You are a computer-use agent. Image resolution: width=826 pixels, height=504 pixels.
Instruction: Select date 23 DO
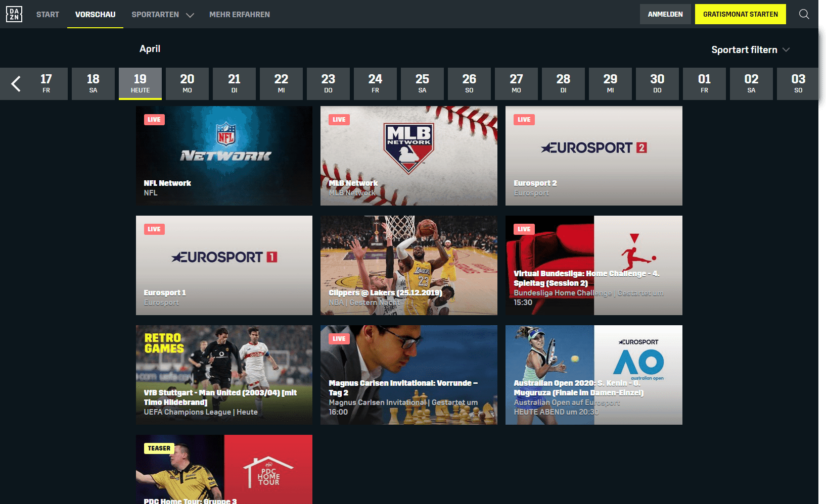tap(328, 84)
